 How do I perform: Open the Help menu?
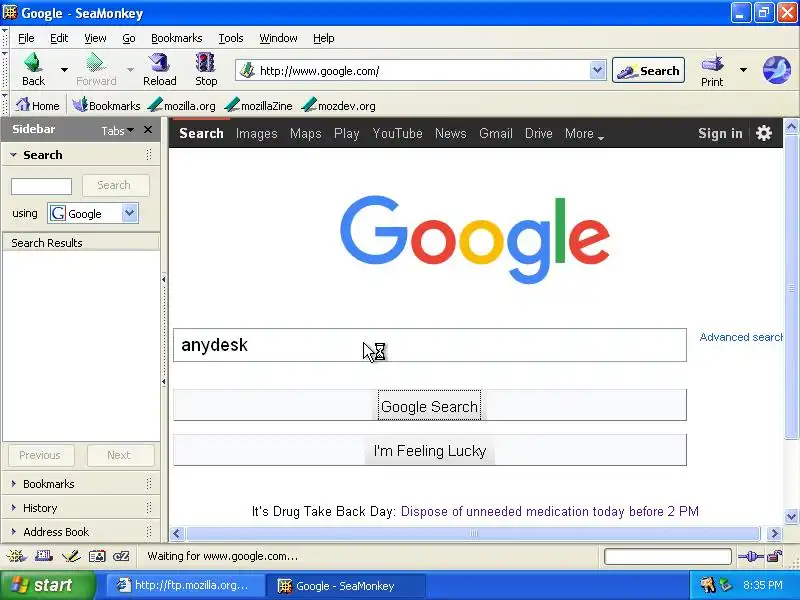(323, 38)
